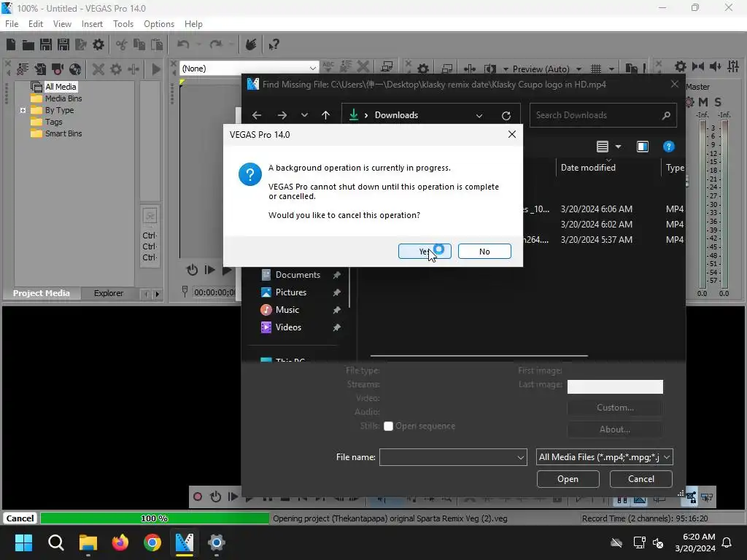Click the What's This help cursor icon

274,44
